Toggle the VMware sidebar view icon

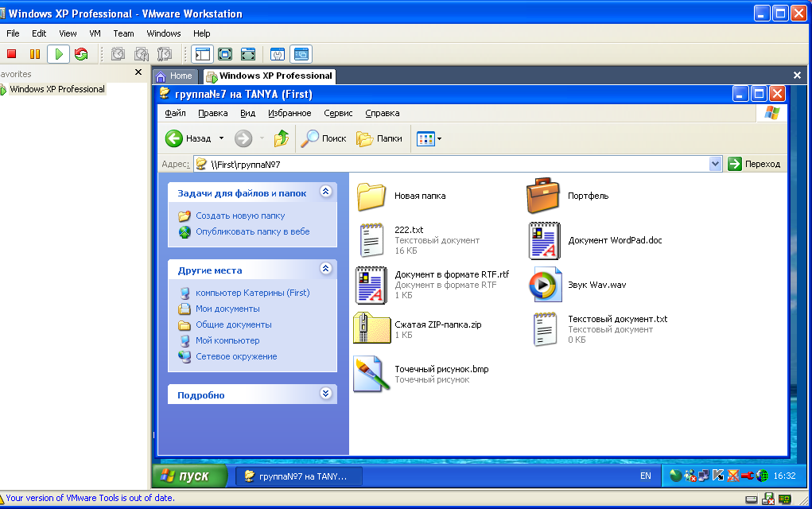[203, 54]
